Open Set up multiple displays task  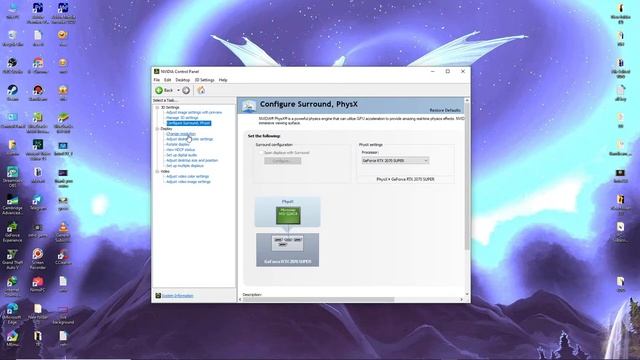[184, 166]
